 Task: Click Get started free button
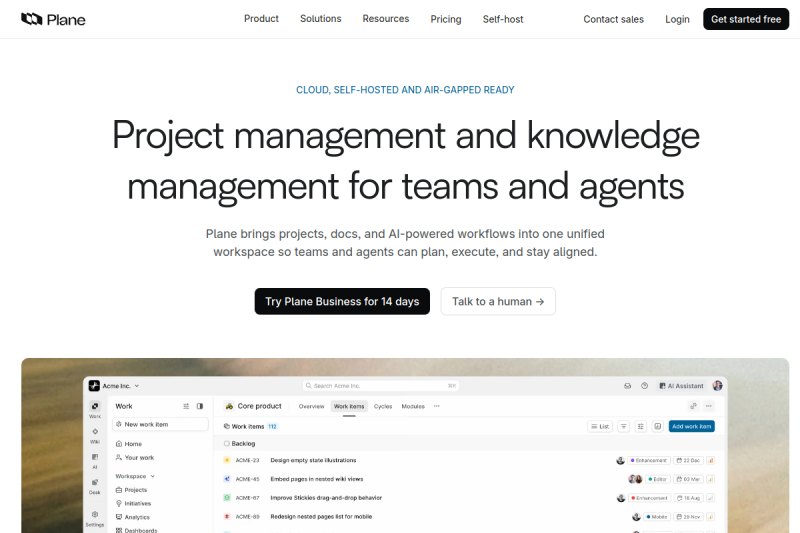pos(746,19)
